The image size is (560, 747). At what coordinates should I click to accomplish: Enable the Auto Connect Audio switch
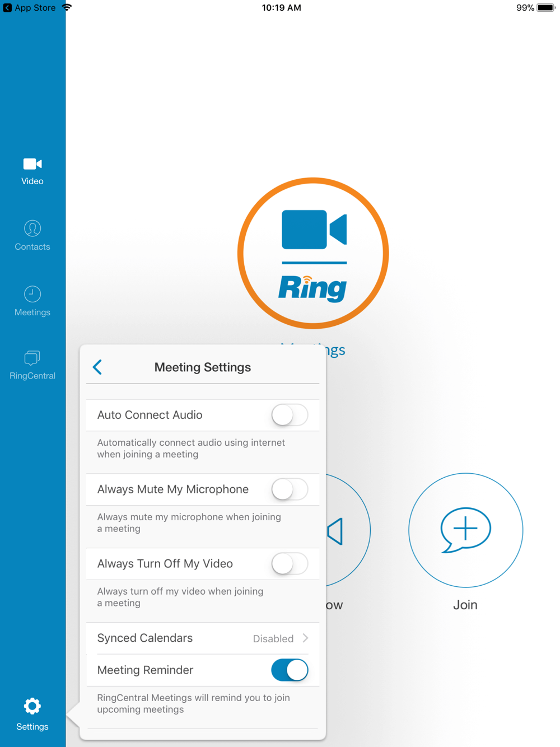coord(290,415)
